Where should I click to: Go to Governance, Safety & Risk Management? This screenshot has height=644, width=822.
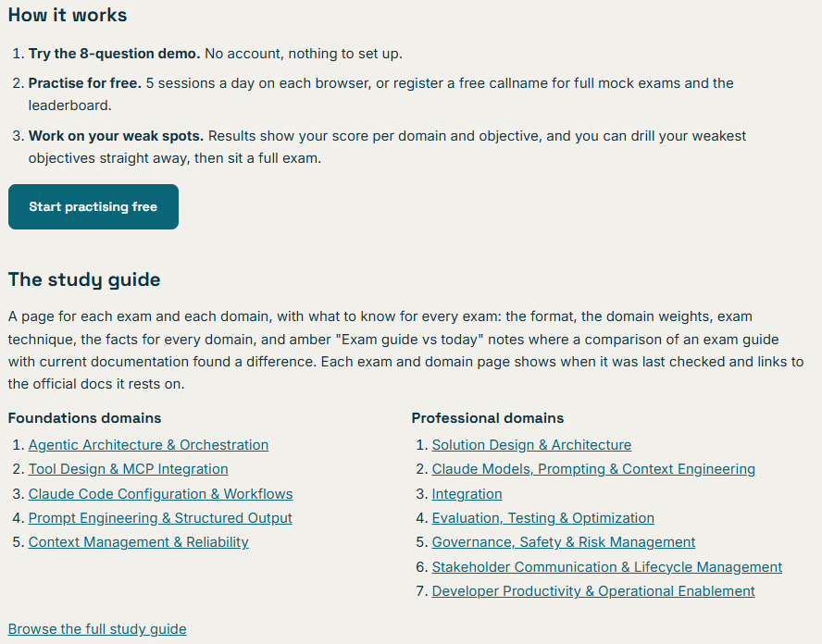pos(564,542)
